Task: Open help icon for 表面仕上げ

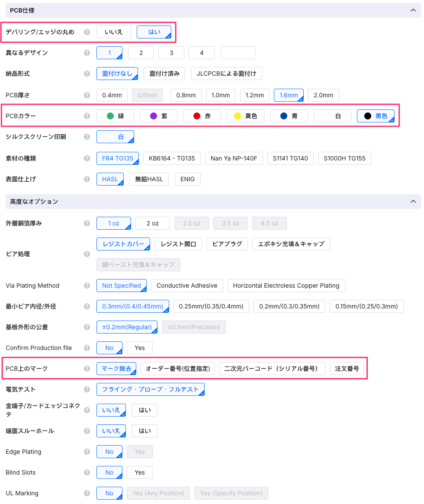Action: click(x=87, y=179)
